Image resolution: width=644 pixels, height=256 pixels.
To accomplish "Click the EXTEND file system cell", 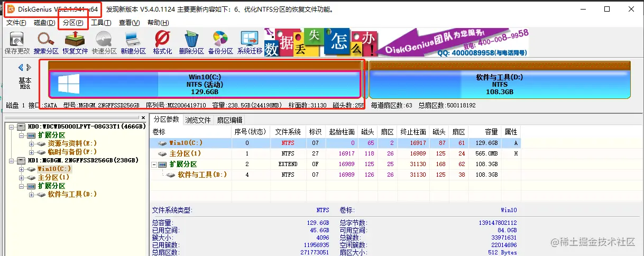I will pyautogui.click(x=288, y=164).
